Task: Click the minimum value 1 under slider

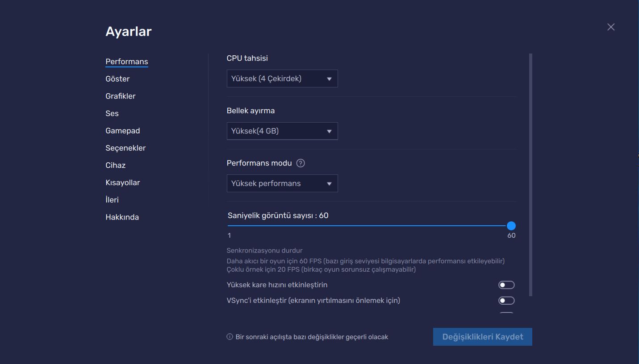Action: pos(230,236)
